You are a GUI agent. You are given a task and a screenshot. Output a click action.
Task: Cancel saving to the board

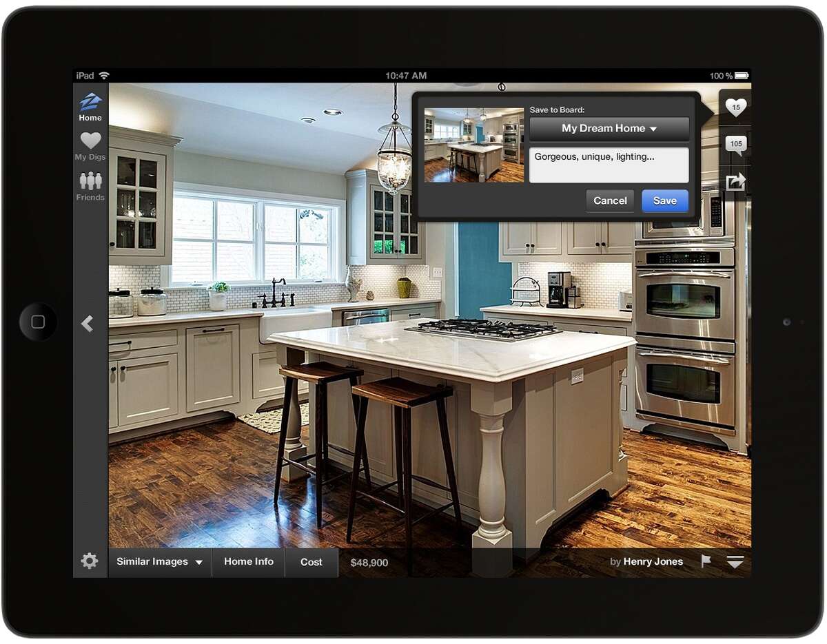click(610, 200)
